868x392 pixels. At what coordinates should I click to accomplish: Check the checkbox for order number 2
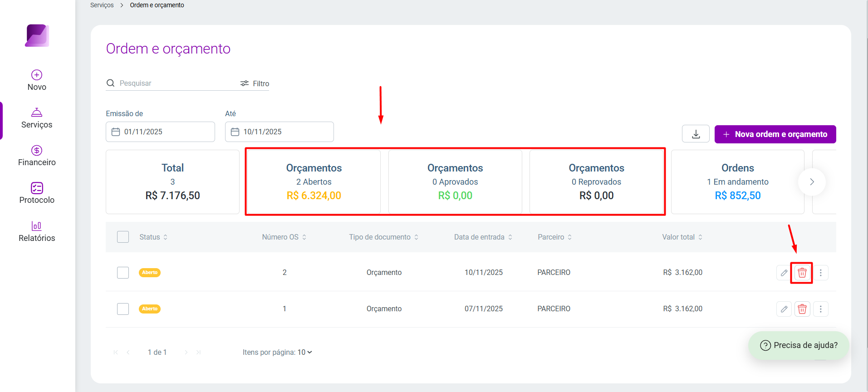tap(123, 273)
